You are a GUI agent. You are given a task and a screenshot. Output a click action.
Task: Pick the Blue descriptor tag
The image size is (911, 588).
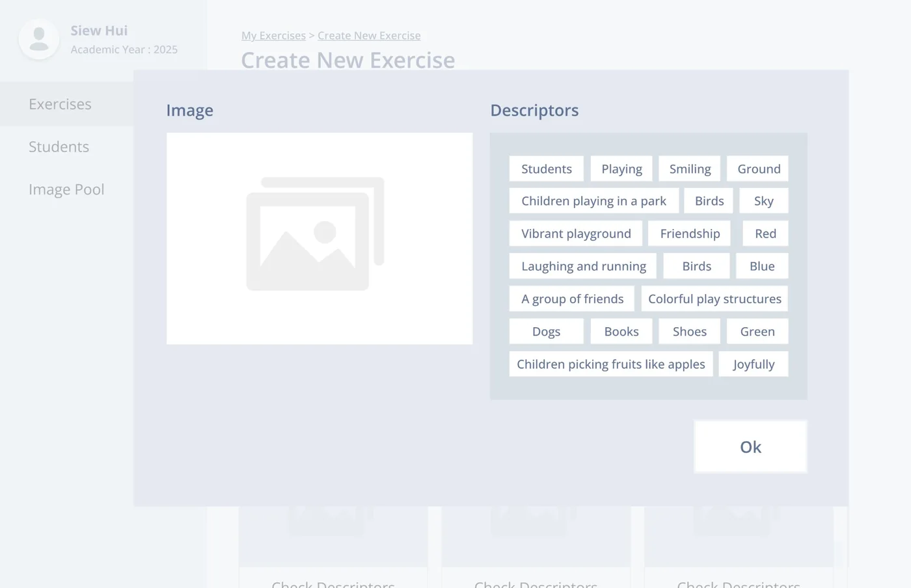762,266
